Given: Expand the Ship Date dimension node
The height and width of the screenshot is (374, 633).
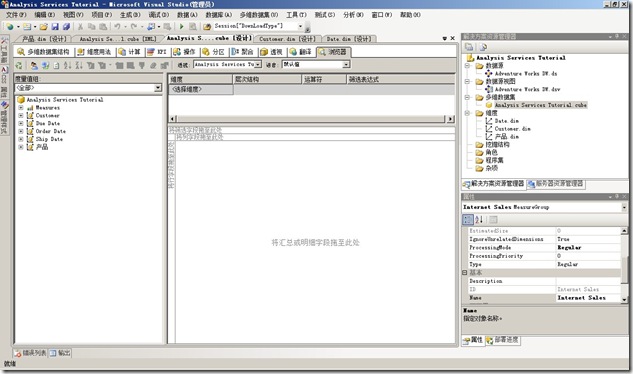Looking at the screenshot, I should click(21, 139).
